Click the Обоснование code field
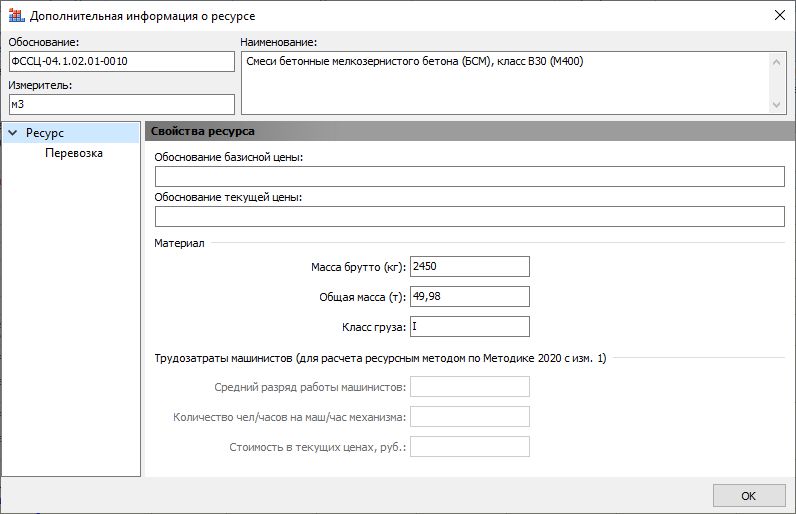 click(x=122, y=61)
